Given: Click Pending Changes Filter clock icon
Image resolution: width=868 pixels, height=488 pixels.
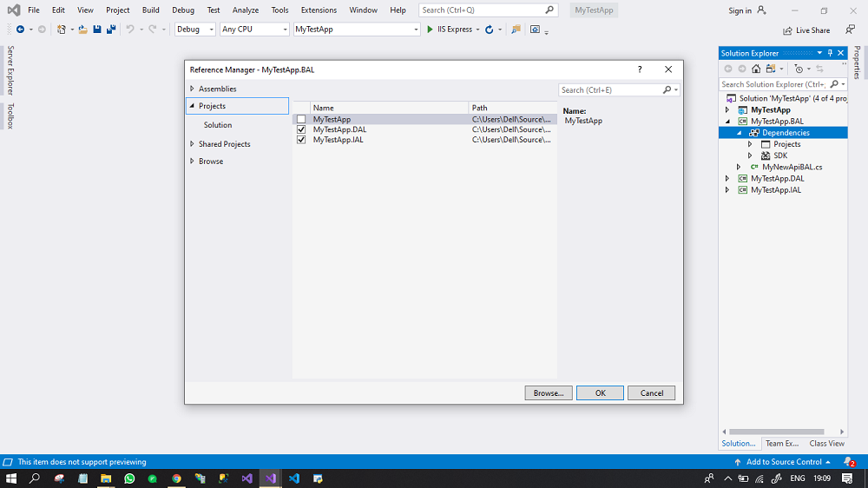Looking at the screenshot, I should [x=799, y=69].
